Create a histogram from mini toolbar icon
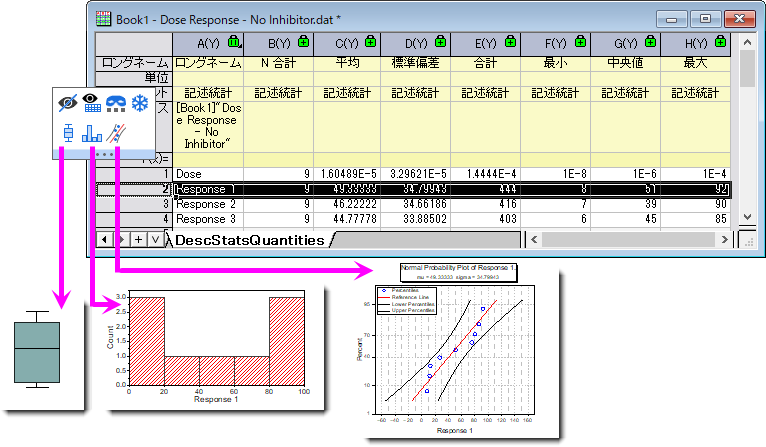This screenshot has width=766, height=447. (x=92, y=133)
